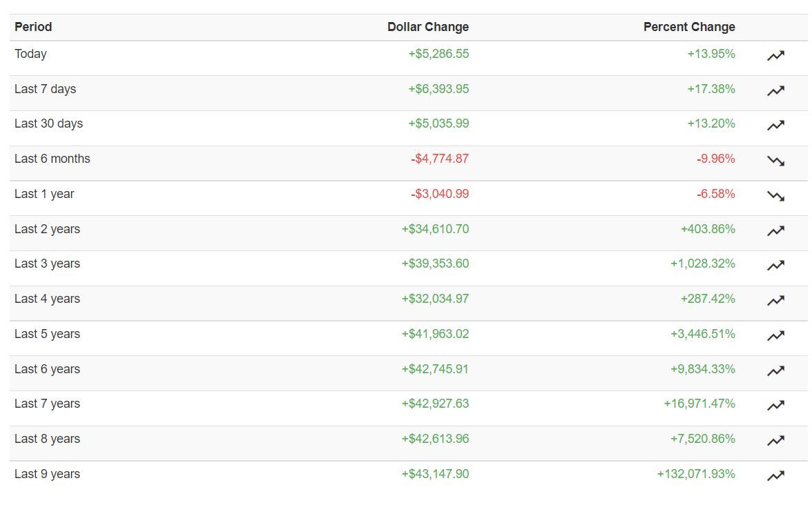This screenshot has height=505, width=812.
Task: Select the Last 8 years row label
Action: (x=47, y=439)
